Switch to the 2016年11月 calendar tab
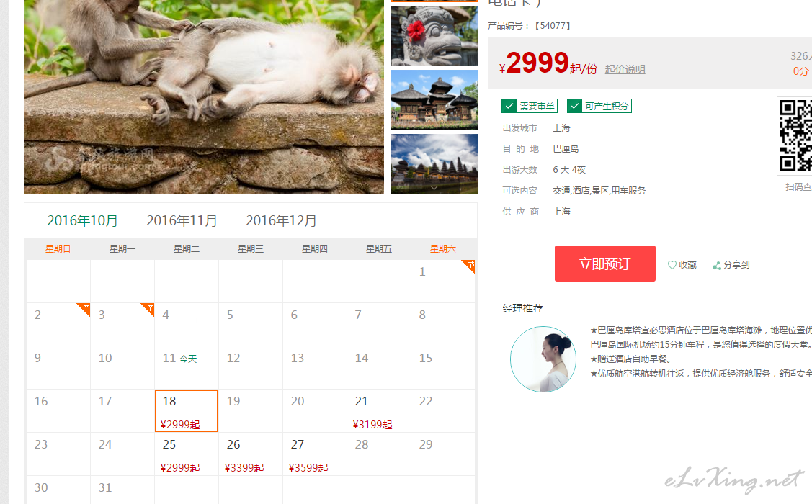This screenshot has width=812, height=504. pos(182,221)
